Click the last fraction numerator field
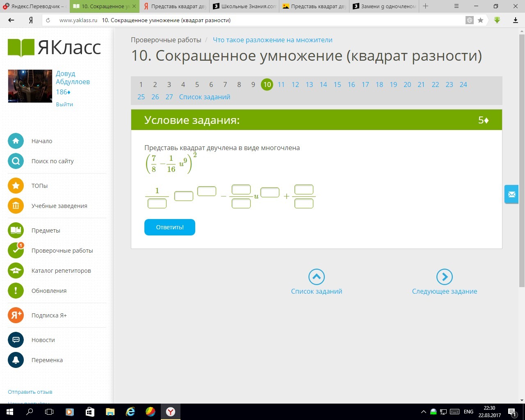Viewport: 525px width, 420px height. [304, 189]
